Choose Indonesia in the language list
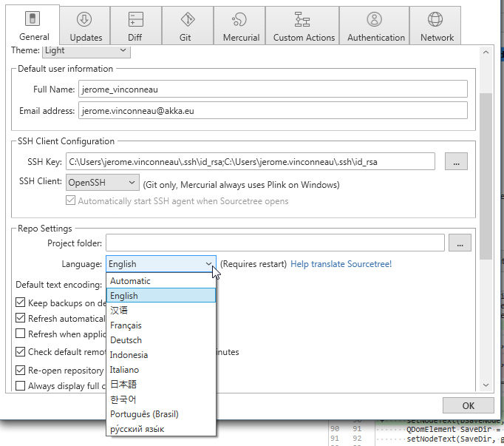Image resolution: width=504 pixels, height=446 pixels. point(160,355)
